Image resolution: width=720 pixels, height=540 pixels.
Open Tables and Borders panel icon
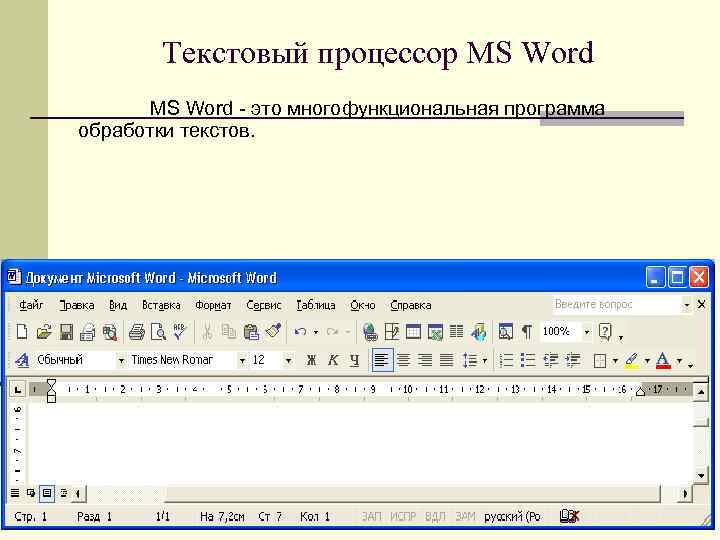[x=392, y=332]
